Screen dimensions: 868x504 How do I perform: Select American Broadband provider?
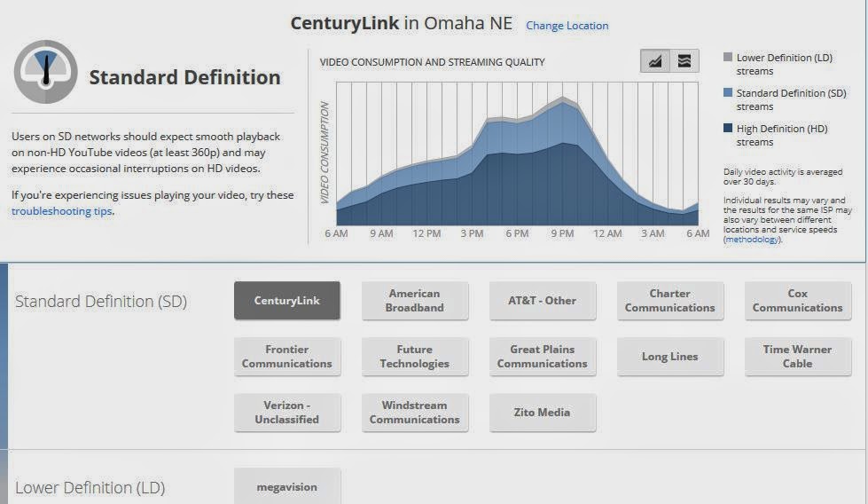[415, 300]
